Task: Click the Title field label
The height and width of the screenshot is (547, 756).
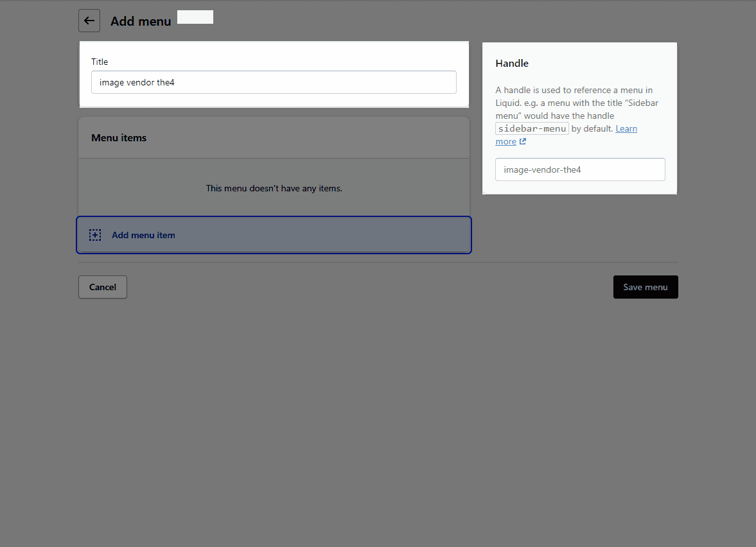Action: click(x=100, y=62)
